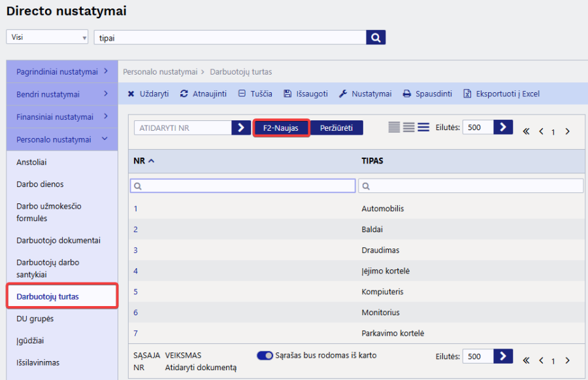The height and width of the screenshot is (380, 588).
Task: Click the ATIDARYTI NR input field
Action: (183, 128)
